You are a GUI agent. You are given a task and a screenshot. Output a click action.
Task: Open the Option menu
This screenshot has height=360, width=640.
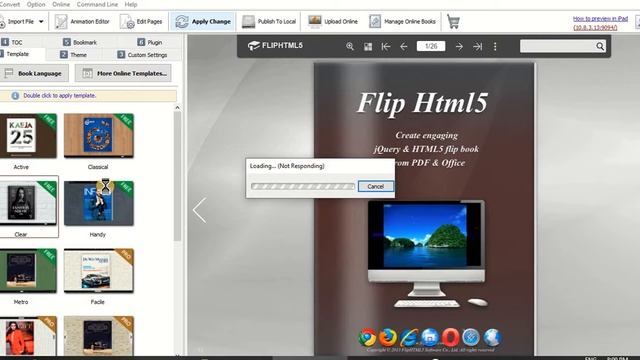pos(36,4)
